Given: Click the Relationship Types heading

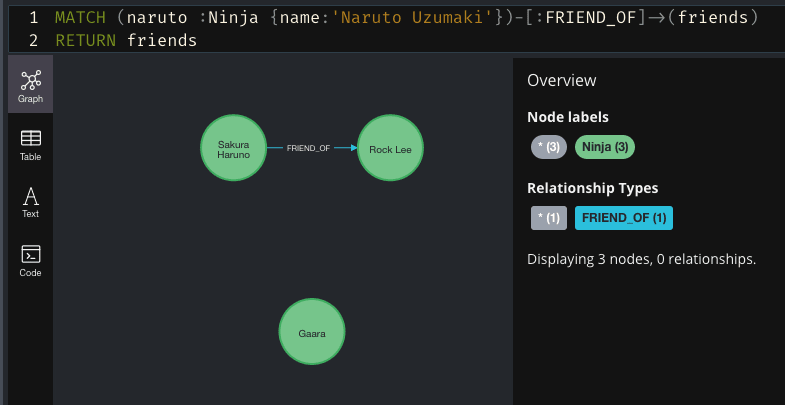Looking at the screenshot, I should 592,188.
